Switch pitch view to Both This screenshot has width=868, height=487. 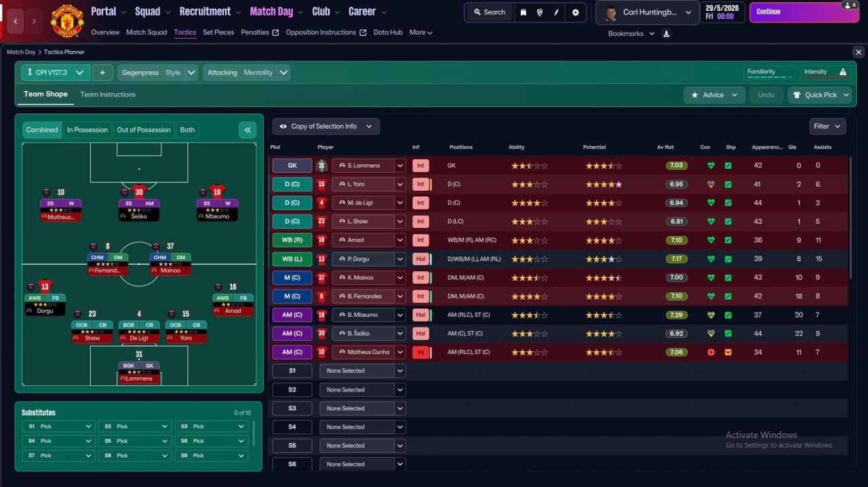pyautogui.click(x=187, y=130)
